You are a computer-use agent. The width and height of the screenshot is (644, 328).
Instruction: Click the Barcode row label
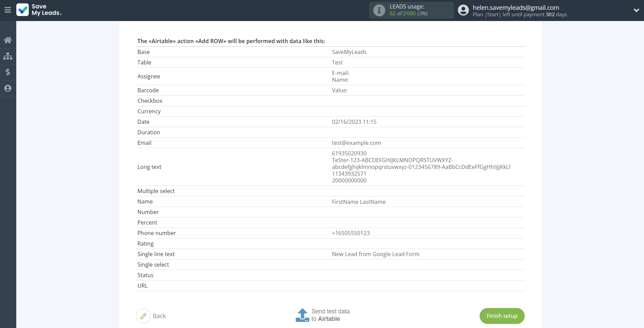coord(148,90)
